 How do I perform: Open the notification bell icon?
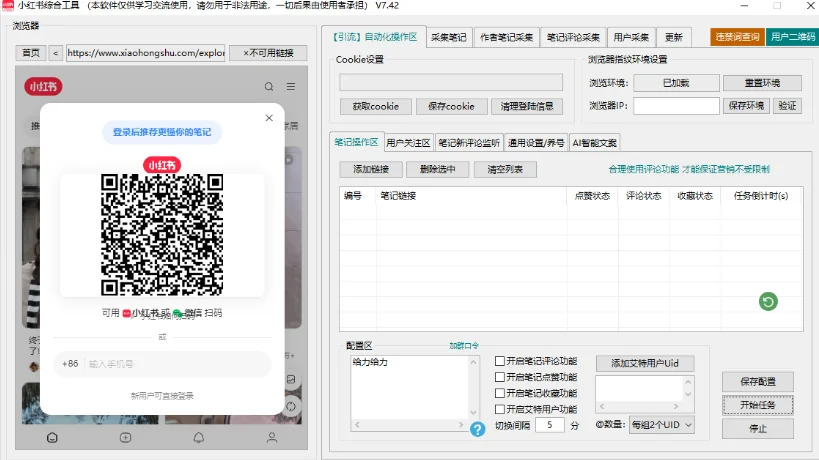click(x=198, y=438)
